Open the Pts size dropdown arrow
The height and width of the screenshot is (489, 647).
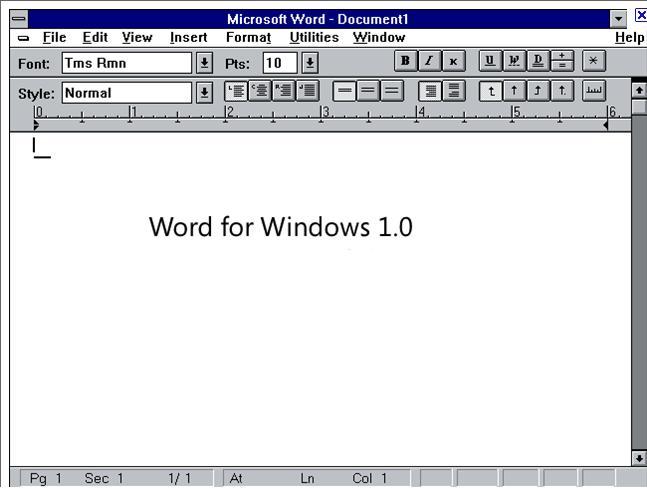pos(310,63)
